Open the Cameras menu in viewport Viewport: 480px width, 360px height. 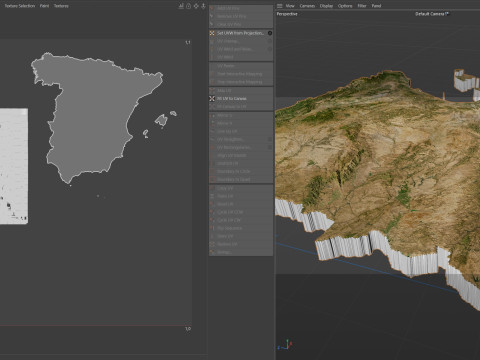[x=307, y=6]
